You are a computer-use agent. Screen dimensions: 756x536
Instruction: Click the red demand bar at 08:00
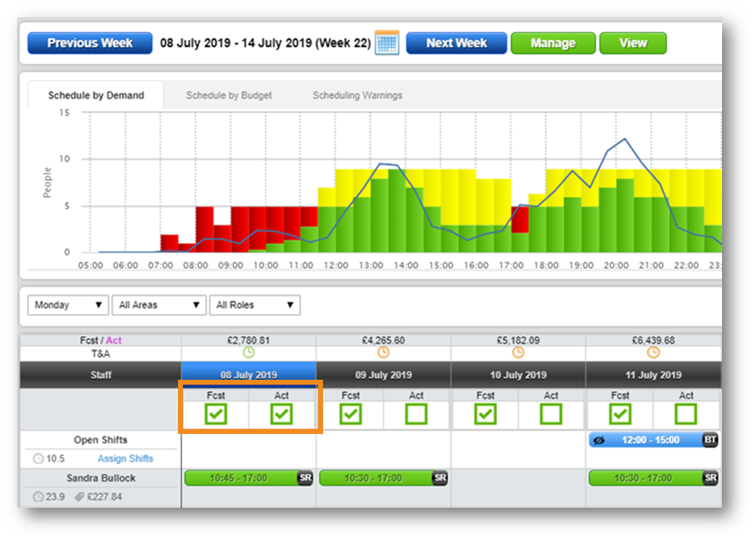click(x=204, y=229)
